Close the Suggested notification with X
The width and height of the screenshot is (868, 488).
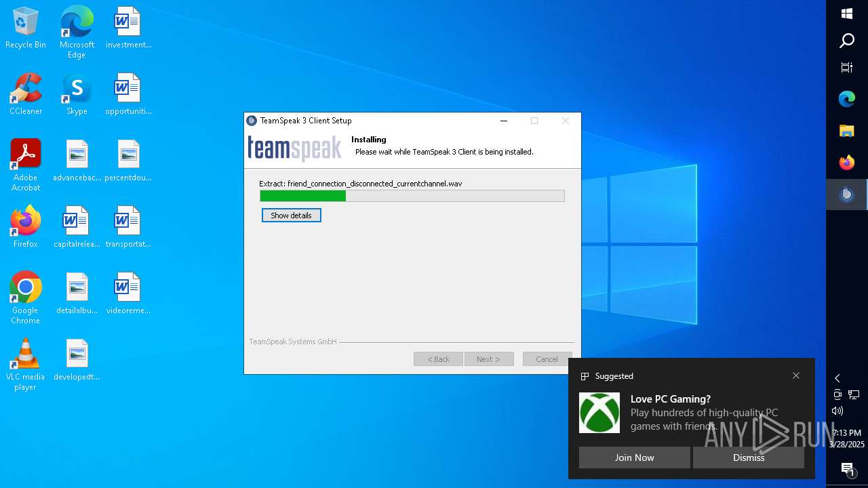[796, 375]
